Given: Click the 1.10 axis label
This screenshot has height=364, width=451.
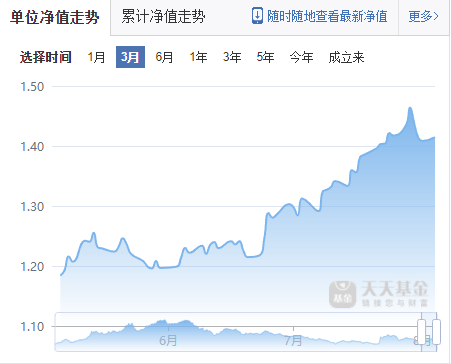Looking at the screenshot, I should [x=32, y=326].
